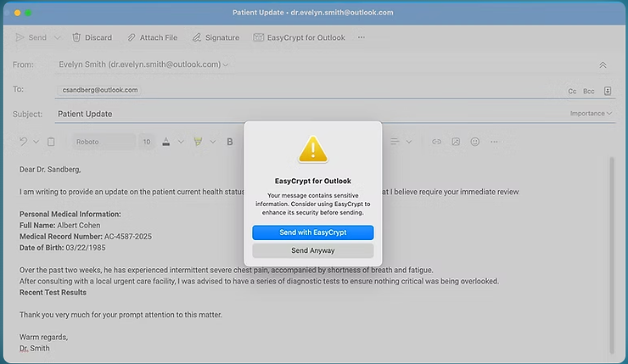Screen dimensions: 628x364
Task: Click the message body scrollbar
Action: pos(612,255)
